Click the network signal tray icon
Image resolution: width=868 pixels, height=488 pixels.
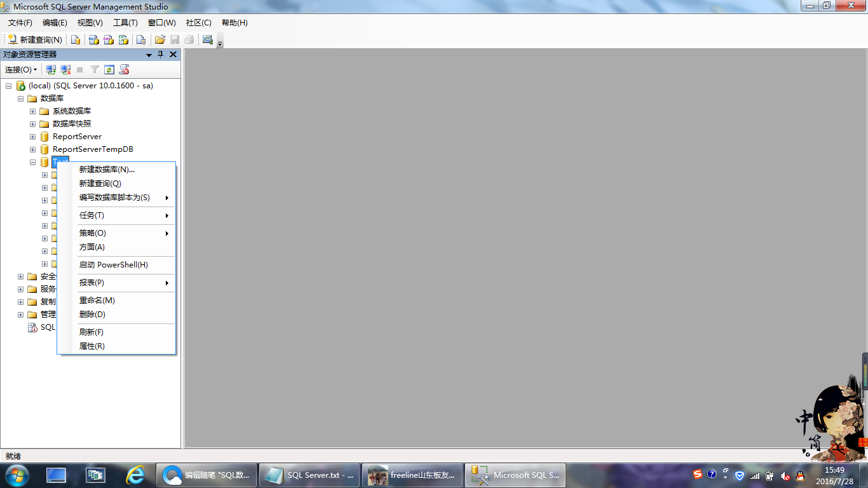click(755, 475)
